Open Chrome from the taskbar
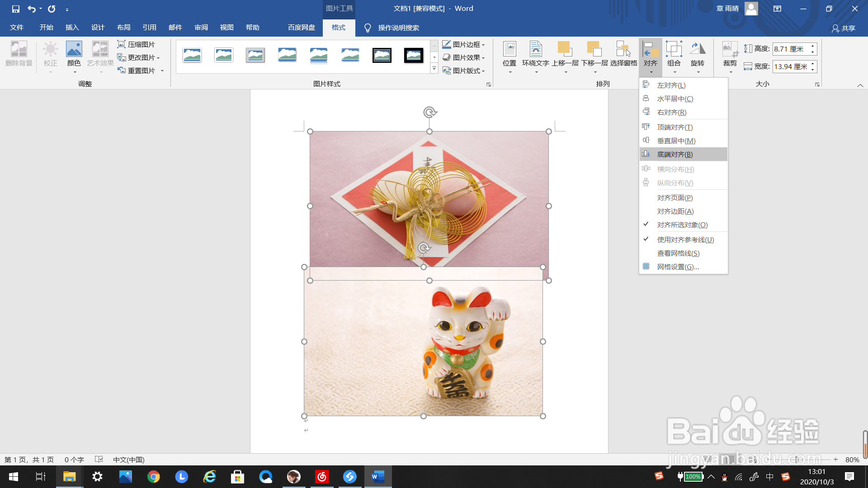This screenshot has width=868, height=488. [x=154, y=476]
